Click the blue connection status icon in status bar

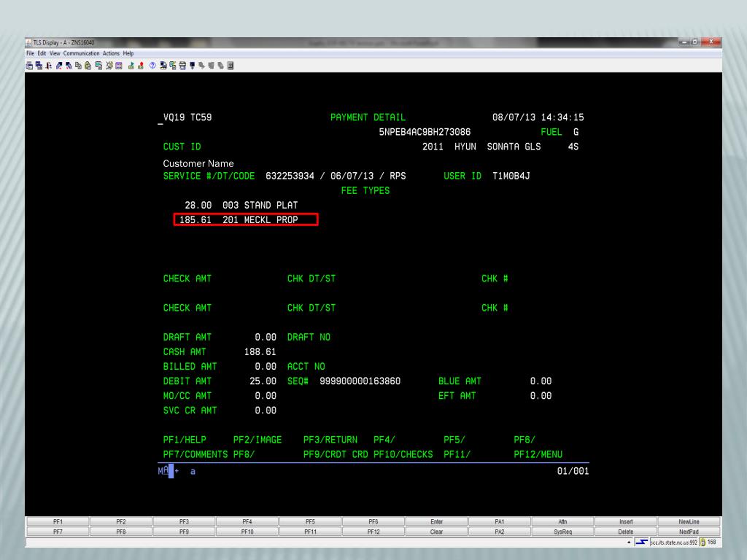(x=641, y=542)
